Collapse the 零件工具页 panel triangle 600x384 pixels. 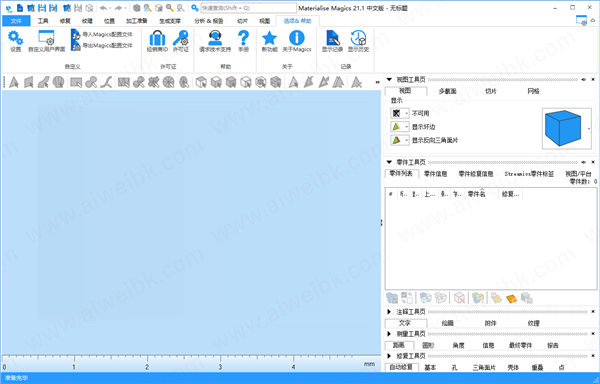pyautogui.click(x=389, y=162)
